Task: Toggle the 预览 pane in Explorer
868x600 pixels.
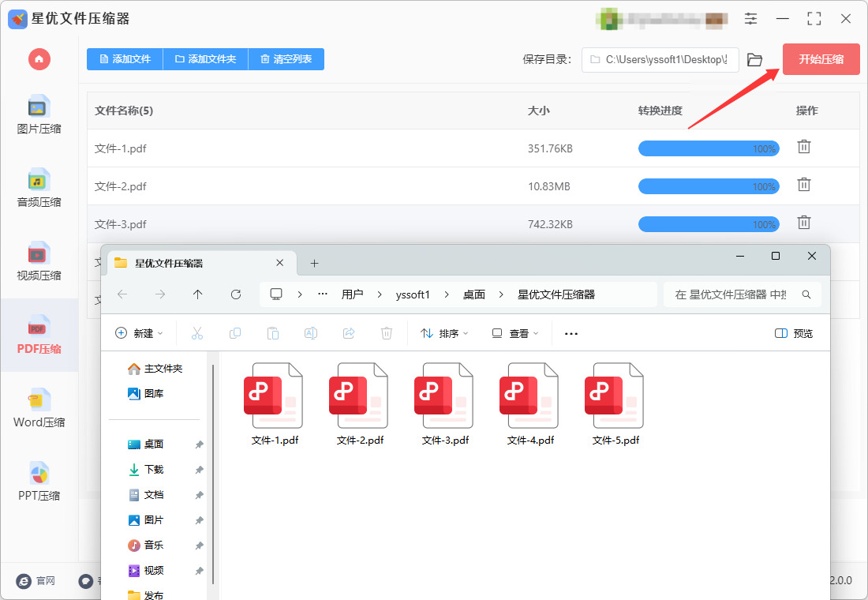Action: (x=794, y=333)
